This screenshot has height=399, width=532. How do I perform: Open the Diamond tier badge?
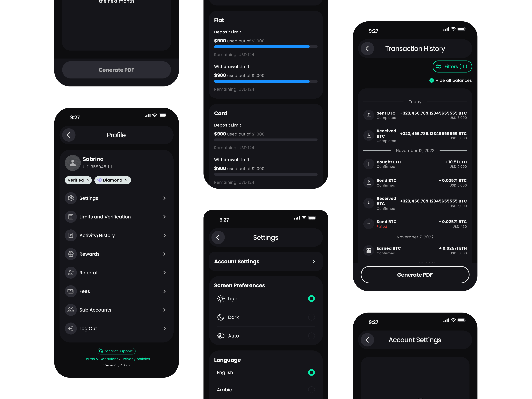[x=113, y=180]
